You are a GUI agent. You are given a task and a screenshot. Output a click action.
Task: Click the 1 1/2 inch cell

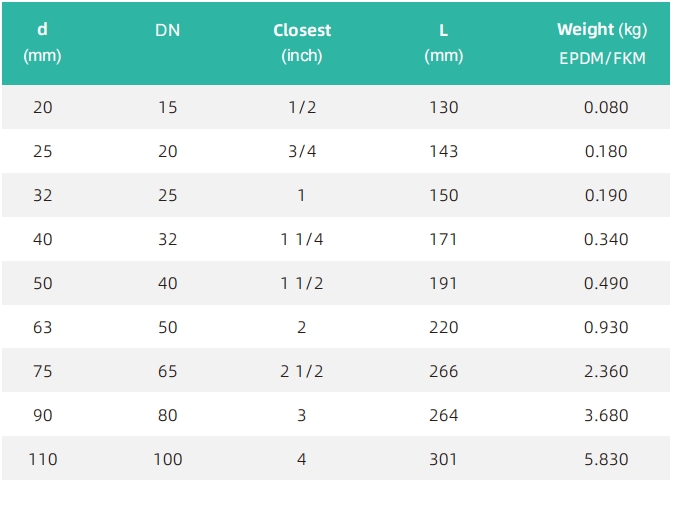pyautogui.click(x=302, y=283)
